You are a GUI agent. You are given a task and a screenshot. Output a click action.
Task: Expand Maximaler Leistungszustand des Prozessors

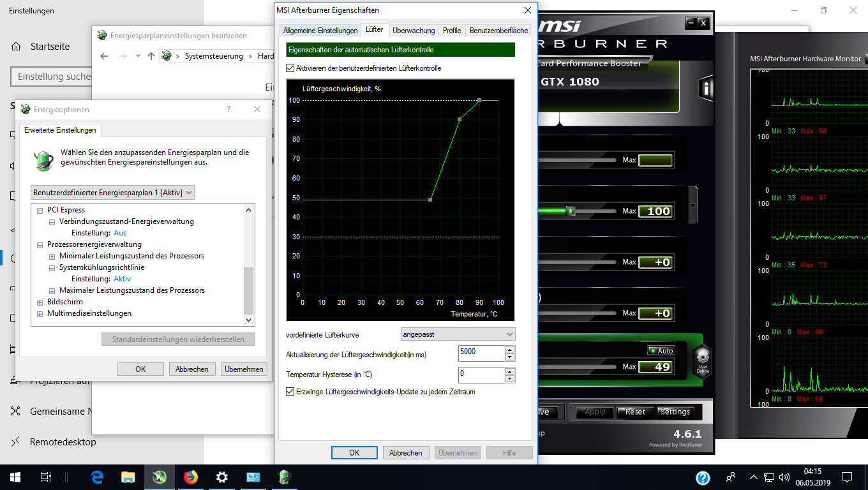tap(53, 290)
